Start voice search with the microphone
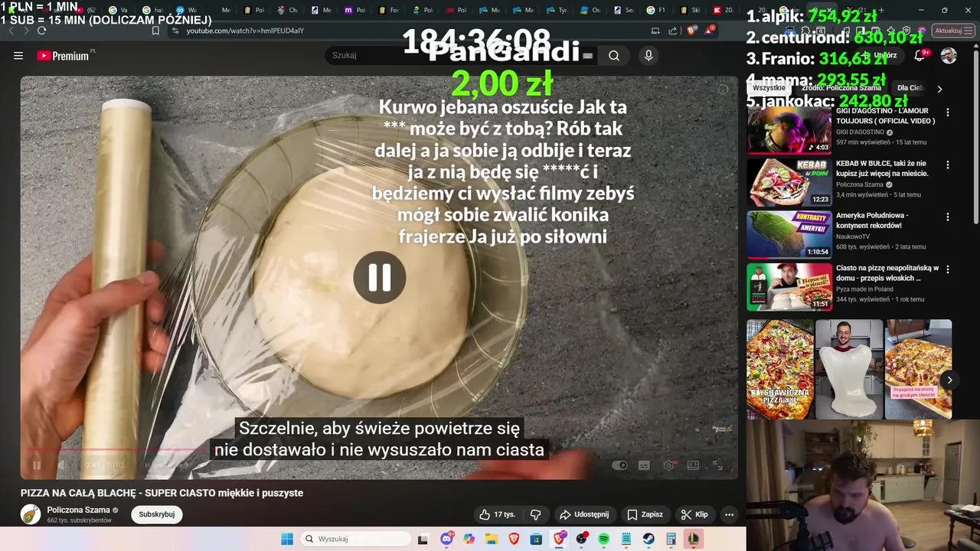Viewport: 980px width, 551px height. click(x=648, y=55)
